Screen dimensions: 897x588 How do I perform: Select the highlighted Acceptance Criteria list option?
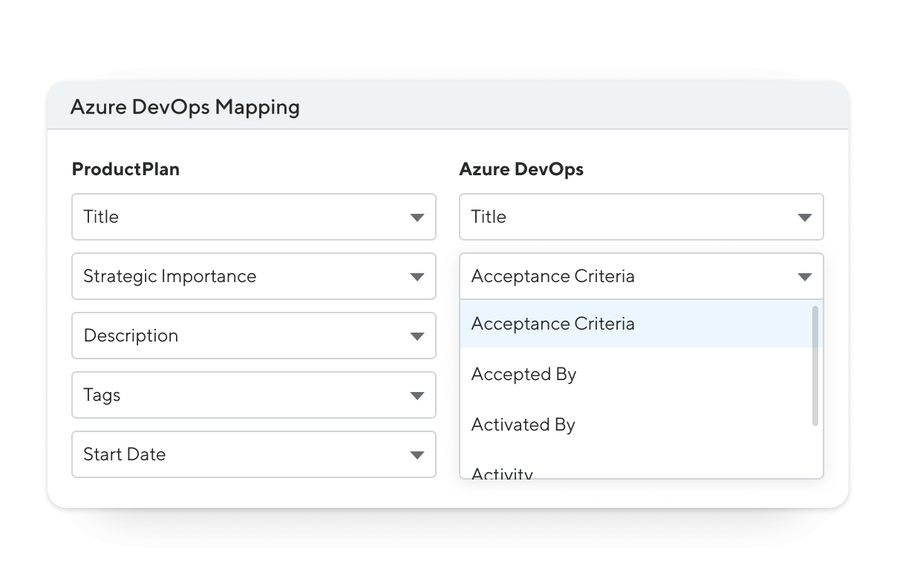pyautogui.click(x=636, y=324)
